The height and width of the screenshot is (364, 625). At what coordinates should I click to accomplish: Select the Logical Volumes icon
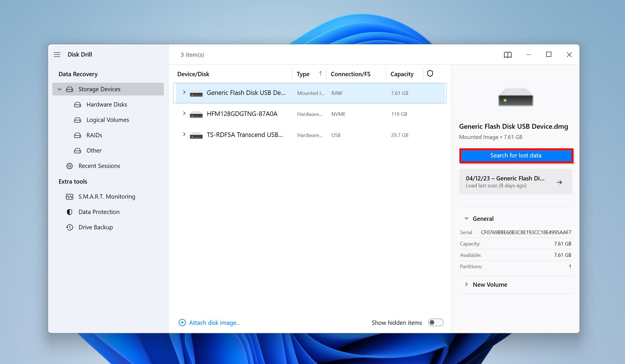(77, 120)
